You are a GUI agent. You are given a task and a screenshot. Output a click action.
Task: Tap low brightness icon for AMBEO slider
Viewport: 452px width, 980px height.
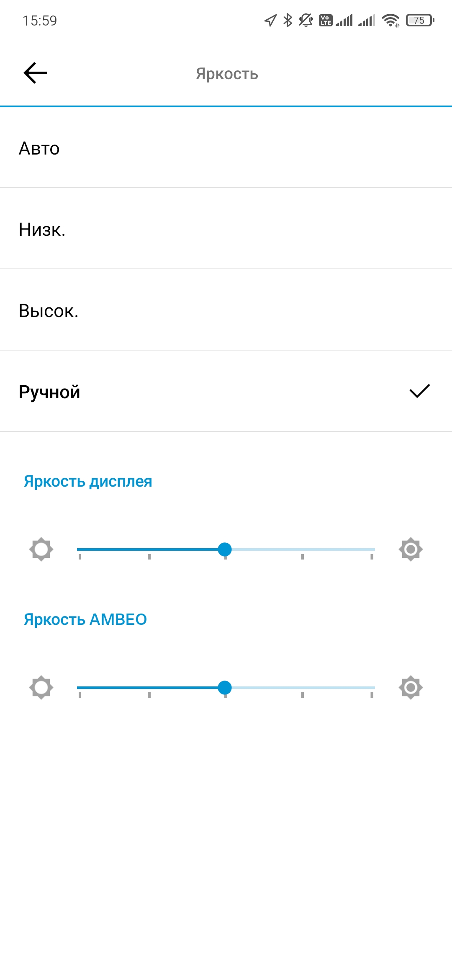pyautogui.click(x=41, y=687)
